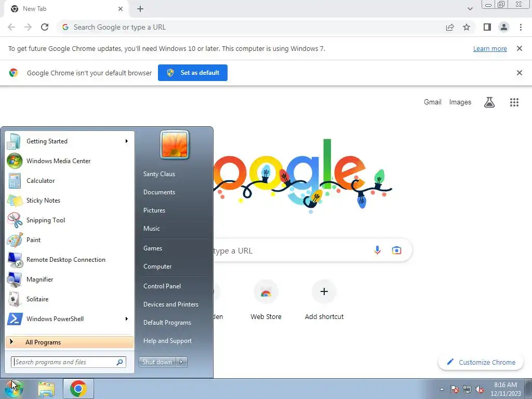Open Chrome's three-dot menu
Screen dimensions: 532x399
[521, 27]
